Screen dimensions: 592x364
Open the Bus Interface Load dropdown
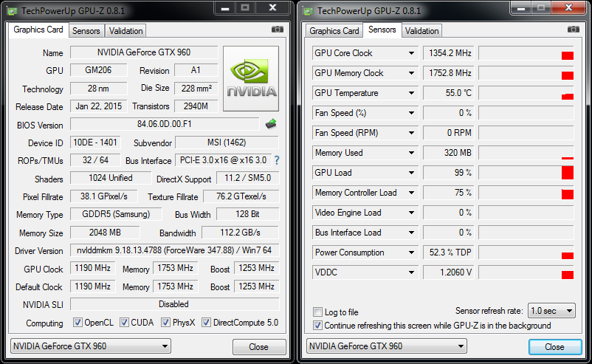point(412,233)
